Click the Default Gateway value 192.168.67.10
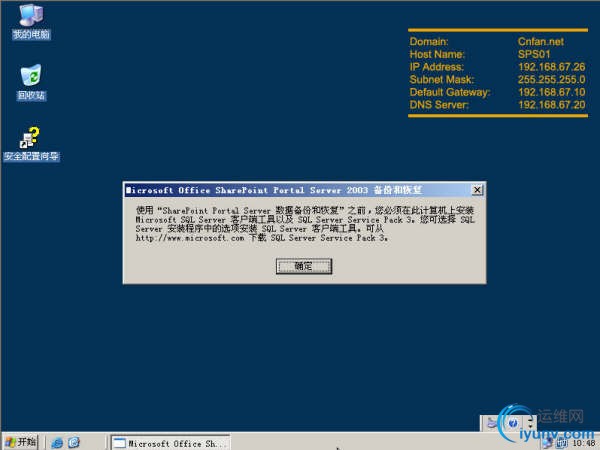The height and width of the screenshot is (450, 600). 551,92
